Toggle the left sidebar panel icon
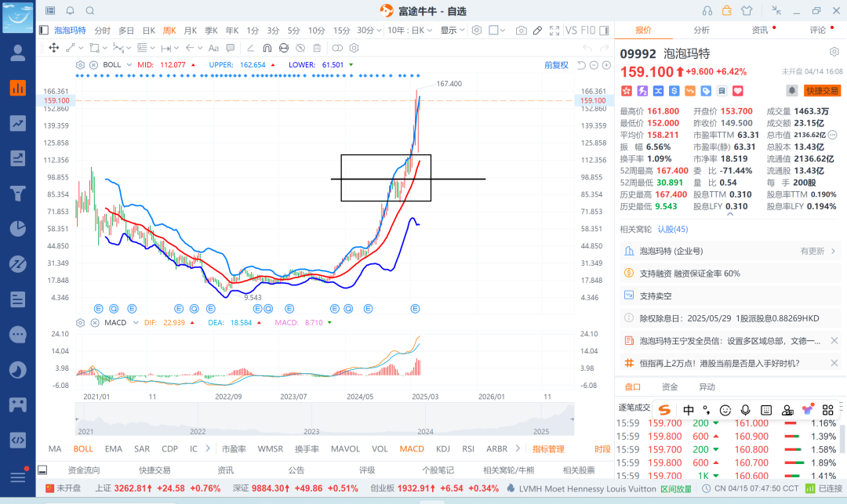The width and height of the screenshot is (847, 504). (44, 31)
